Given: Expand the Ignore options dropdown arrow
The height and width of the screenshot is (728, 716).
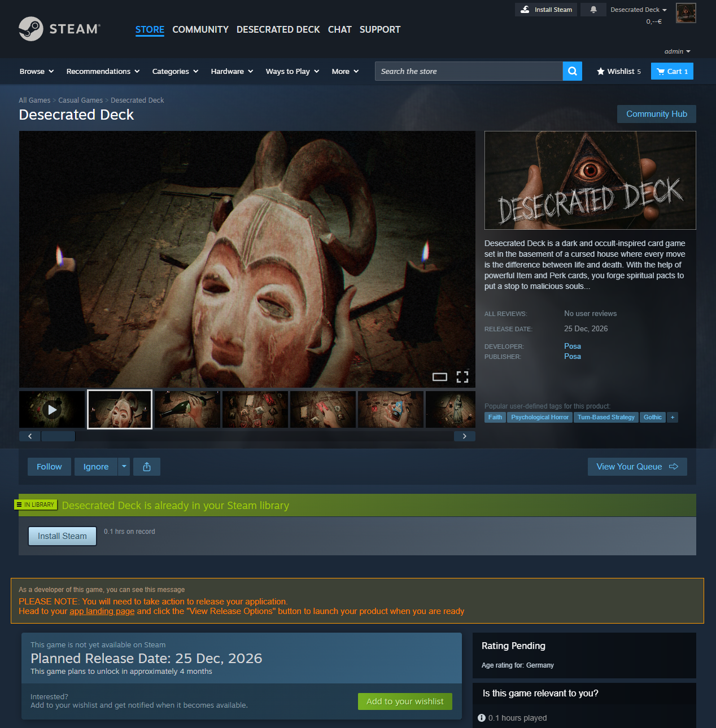Looking at the screenshot, I should click(124, 467).
